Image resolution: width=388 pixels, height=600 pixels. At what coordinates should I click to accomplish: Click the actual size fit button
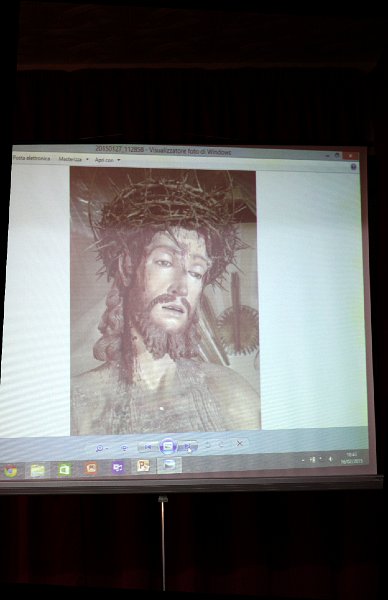point(124,448)
